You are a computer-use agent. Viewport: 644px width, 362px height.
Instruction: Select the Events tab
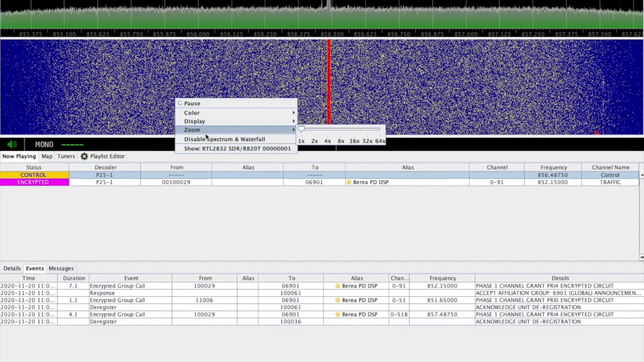35,268
